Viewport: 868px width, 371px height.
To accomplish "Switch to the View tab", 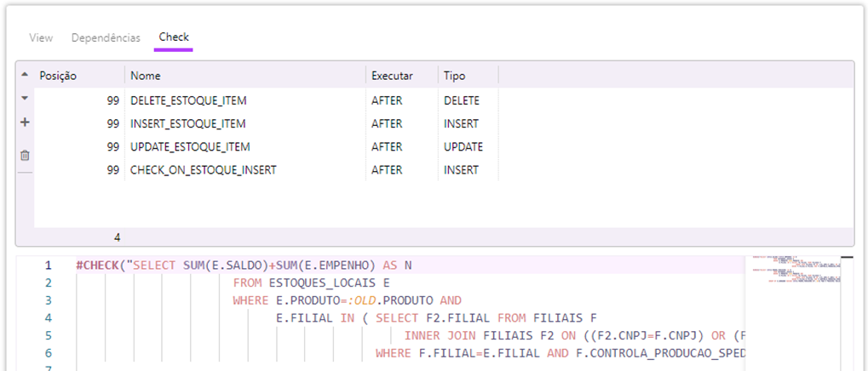I will pyautogui.click(x=41, y=38).
